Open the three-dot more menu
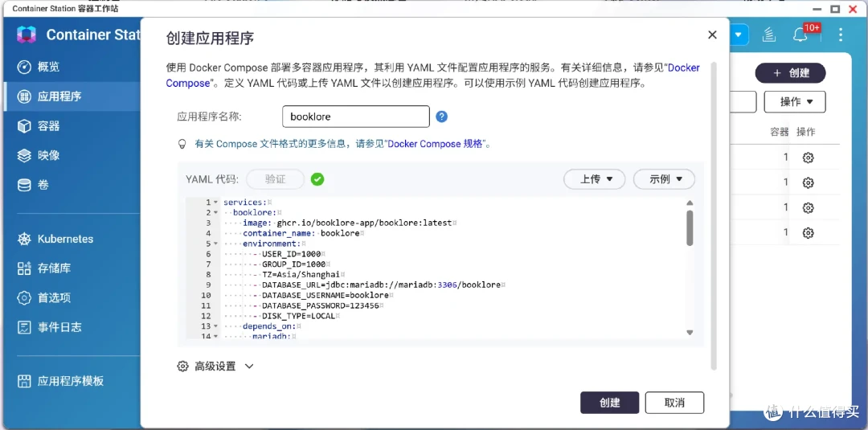868x430 pixels. 841,35
